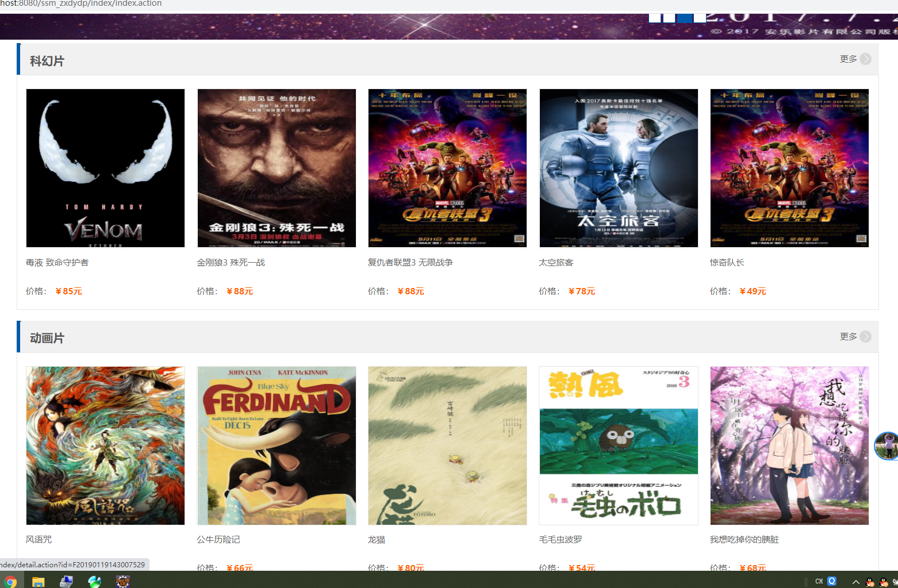
Task: Open the green and blue orb taskbar app
Action: pos(94,582)
